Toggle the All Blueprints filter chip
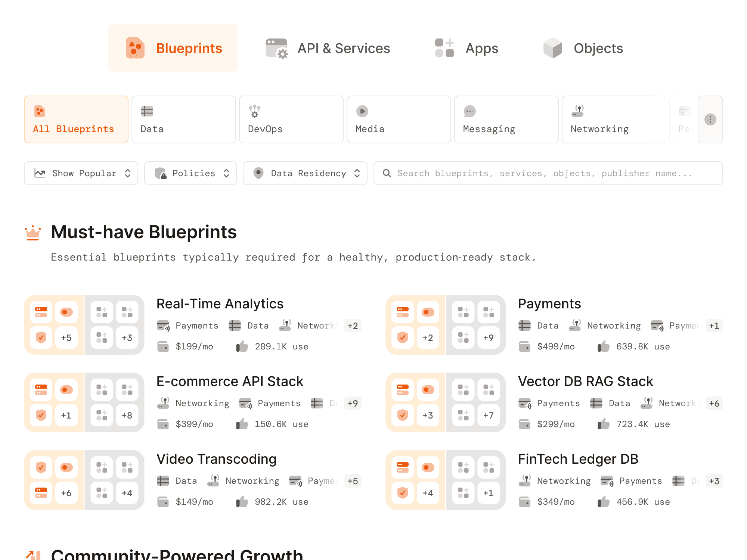This screenshot has height=560, width=747. point(76,119)
